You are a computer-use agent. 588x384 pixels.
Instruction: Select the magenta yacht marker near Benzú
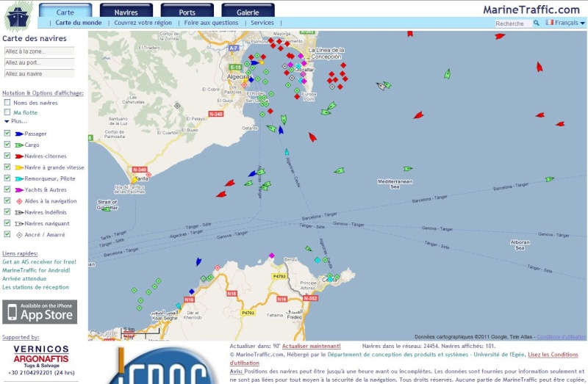coord(271,256)
